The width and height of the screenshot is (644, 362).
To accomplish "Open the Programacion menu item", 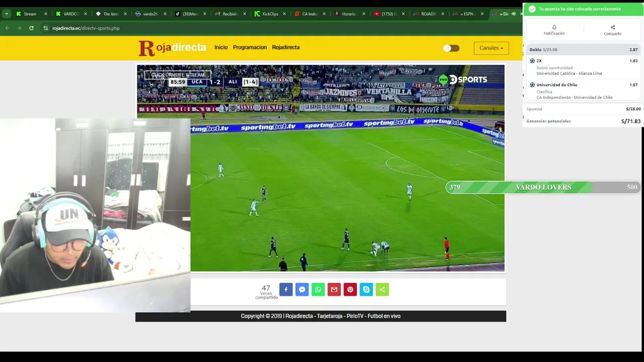I will tap(250, 47).
